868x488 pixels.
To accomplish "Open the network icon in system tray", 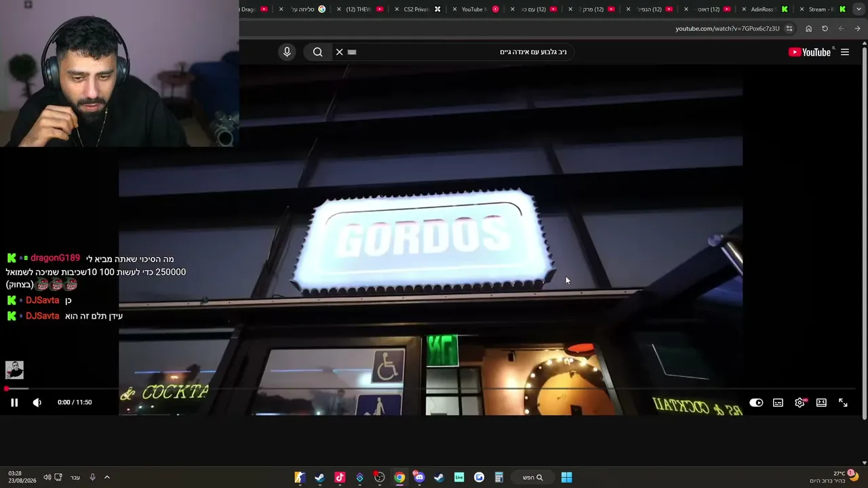I will coord(58,477).
